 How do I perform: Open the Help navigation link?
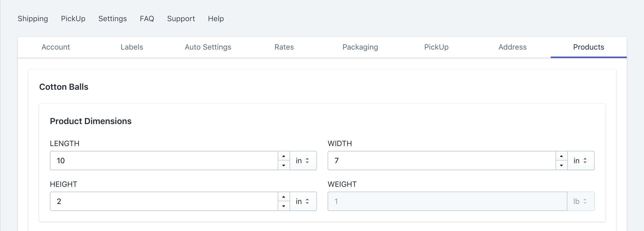[216, 19]
